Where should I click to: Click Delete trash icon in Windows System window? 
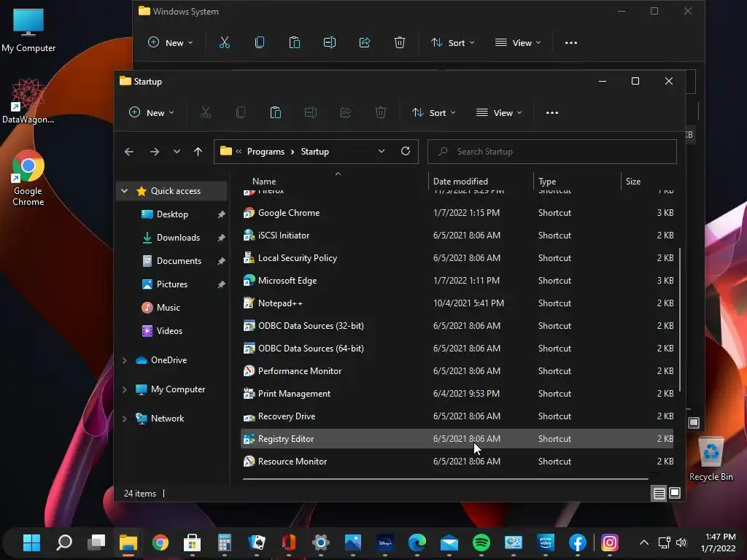pyautogui.click(x=400, y=43)
